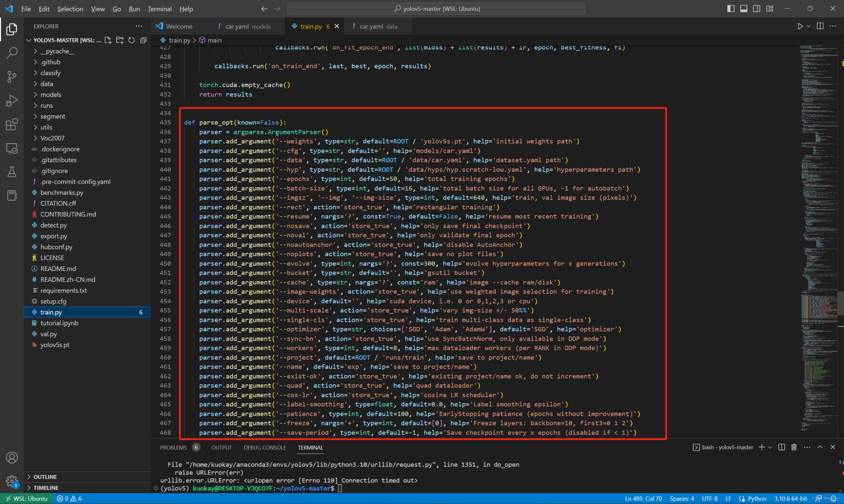Click New File icon in Explorer header
This screenshot has width=844, height=504.
pos(108,40)
